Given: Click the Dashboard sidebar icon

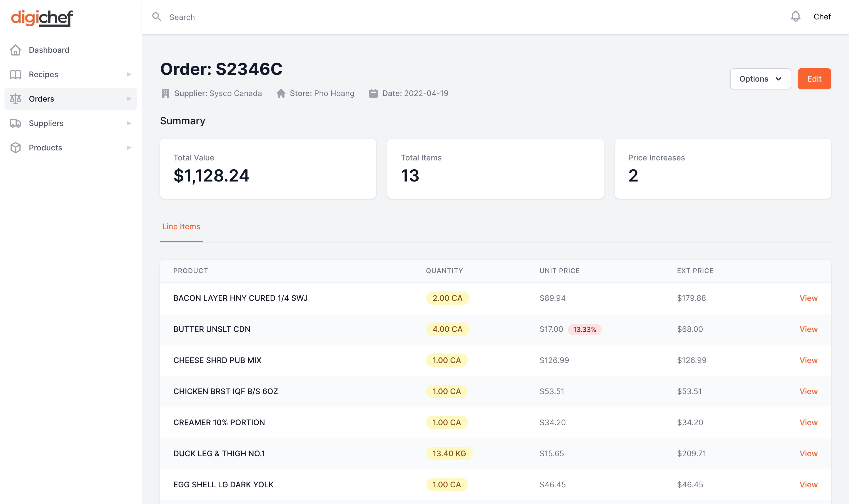Looking at the screenshot, I should [x=16, y=50].
